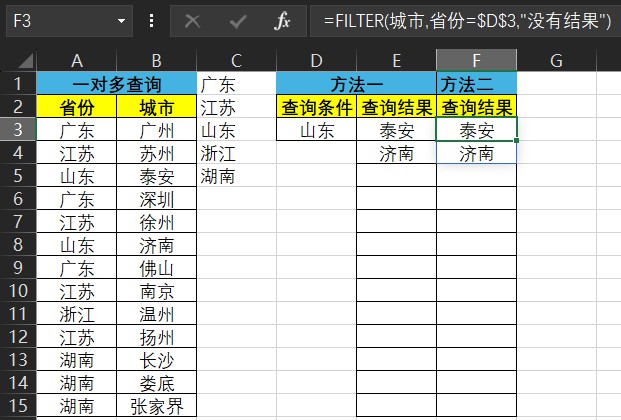Click the merged header cell 一对多查询
This screenshot has width=621, height=420.
pyautogui.click(x=117, y=84)
